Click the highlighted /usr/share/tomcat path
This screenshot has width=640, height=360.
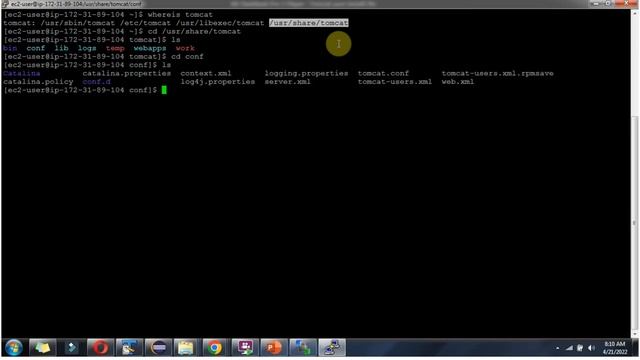click(309, 23)
